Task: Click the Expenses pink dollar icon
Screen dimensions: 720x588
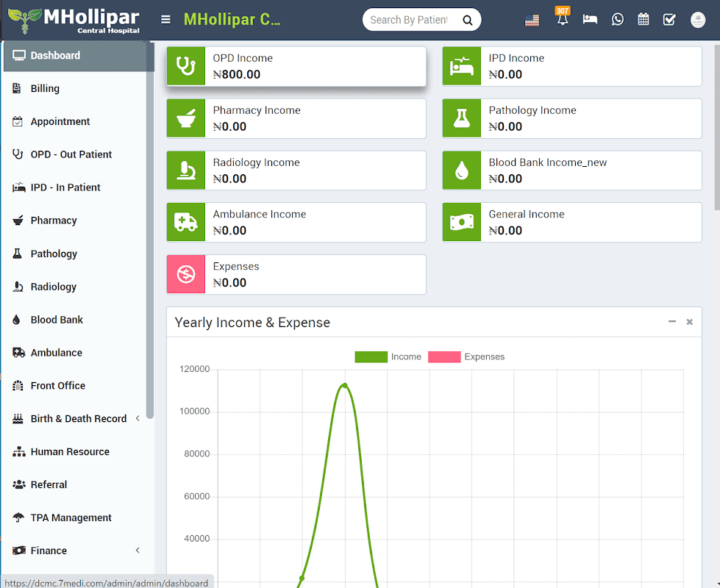Action: click(186, 274)
